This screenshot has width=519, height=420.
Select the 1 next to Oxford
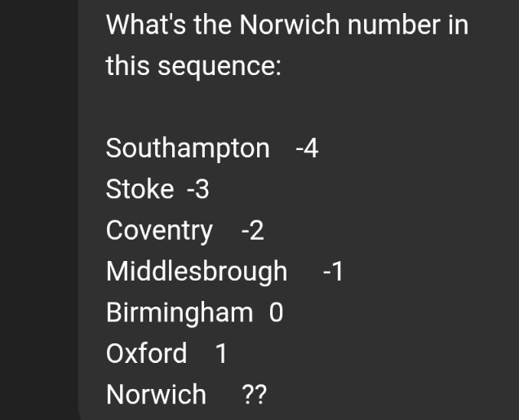[x=221, y=353]
